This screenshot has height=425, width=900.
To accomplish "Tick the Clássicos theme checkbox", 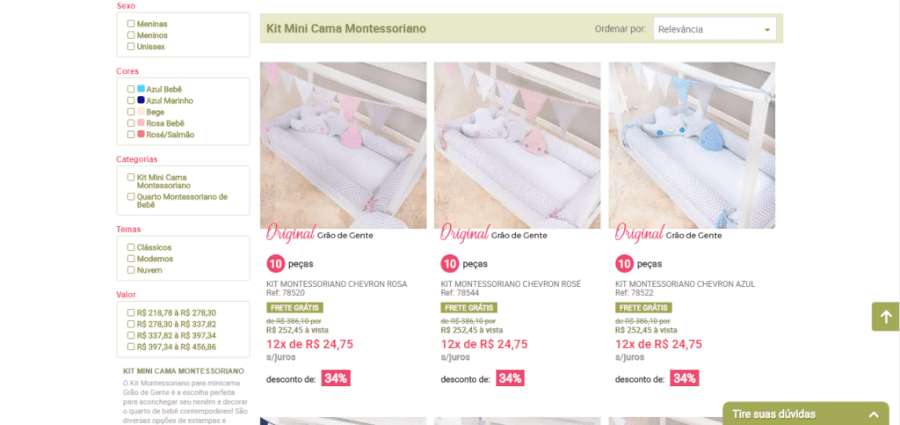I will 131,247.
